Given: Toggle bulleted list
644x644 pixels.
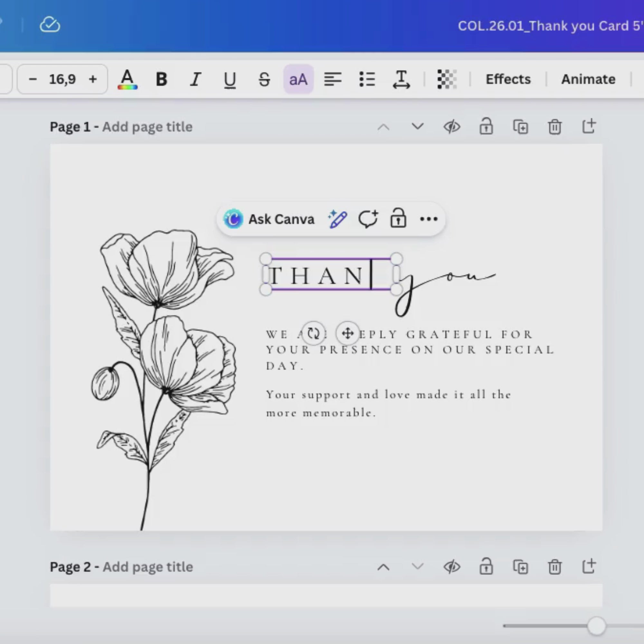Looking at the screenshot, I should [x=367, y=79].
